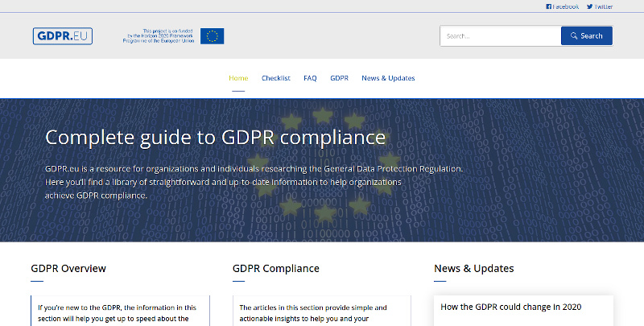Image resolution: width=644 pixels, height=326 pixels.
Task: Click the News & Updates section heading
Action: 473,268
